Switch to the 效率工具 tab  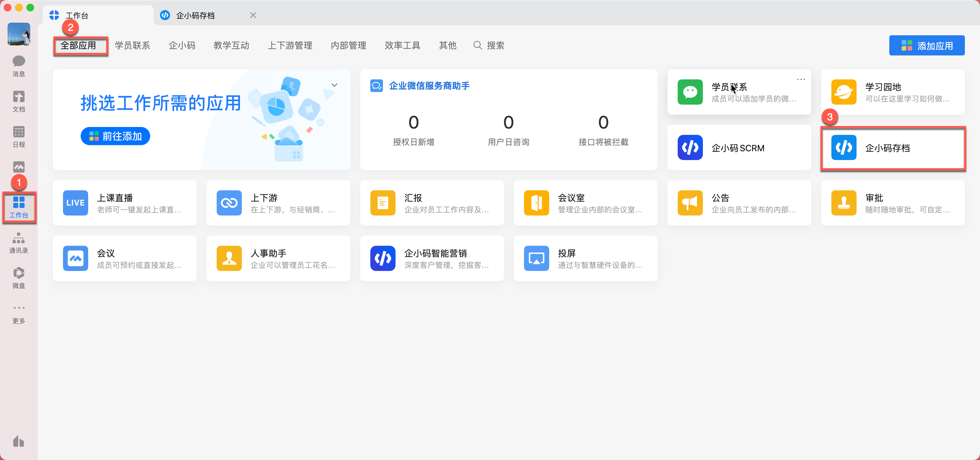click(x=402, y=46)
